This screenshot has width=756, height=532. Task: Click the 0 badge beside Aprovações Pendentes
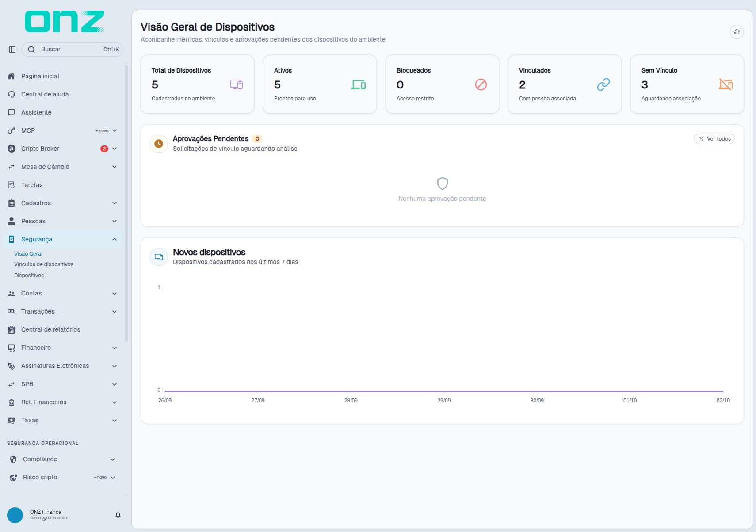click(x=257, y=139)
